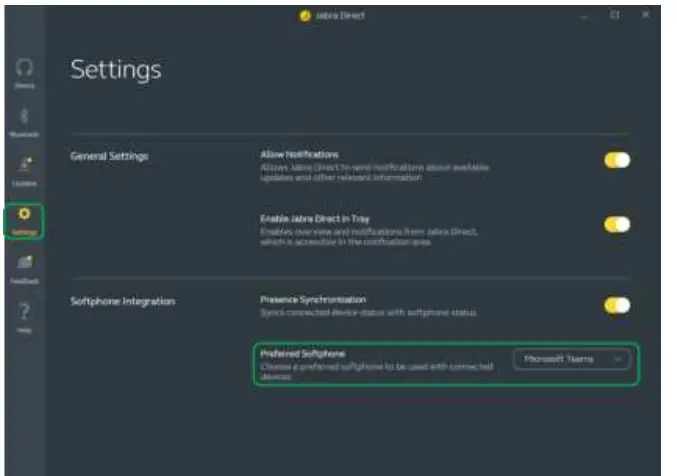
Task: Click the Help question mark icon
Action: pos(25,311)
